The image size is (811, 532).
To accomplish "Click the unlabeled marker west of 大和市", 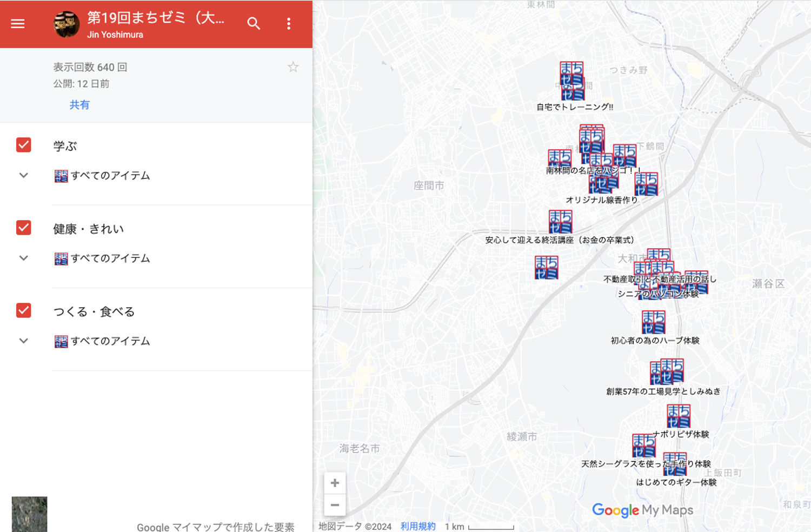I will pos(546,268).
